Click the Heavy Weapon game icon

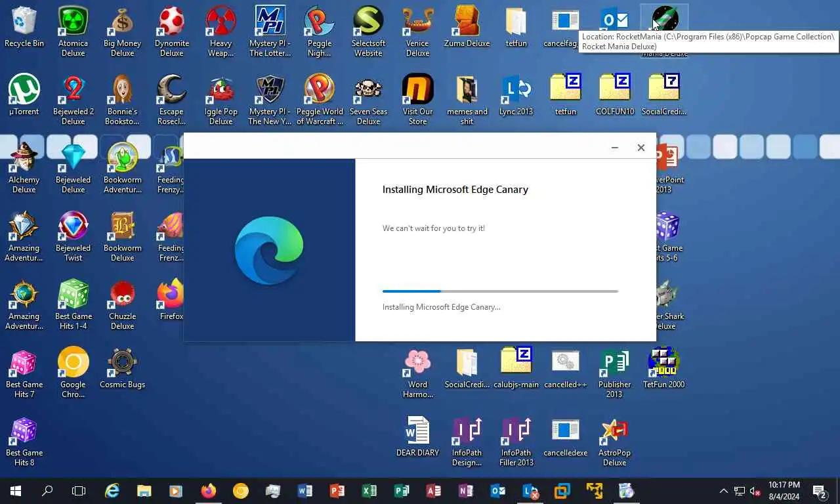[220, 31]
